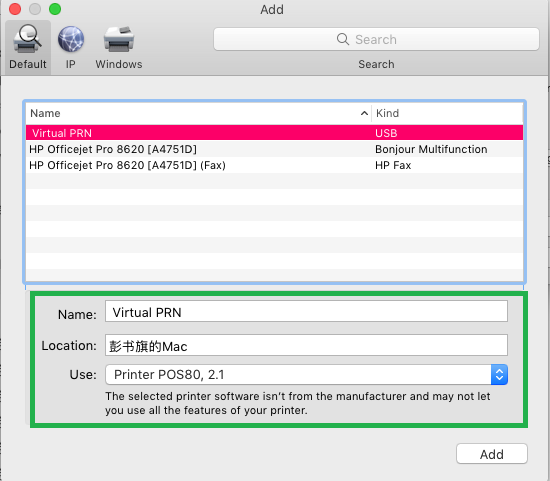Image resolution: width=550 pixels, height=481 pixels.
Task: Select HP Officejet Pro 8620 Fax entry
Action: [274, 165]
